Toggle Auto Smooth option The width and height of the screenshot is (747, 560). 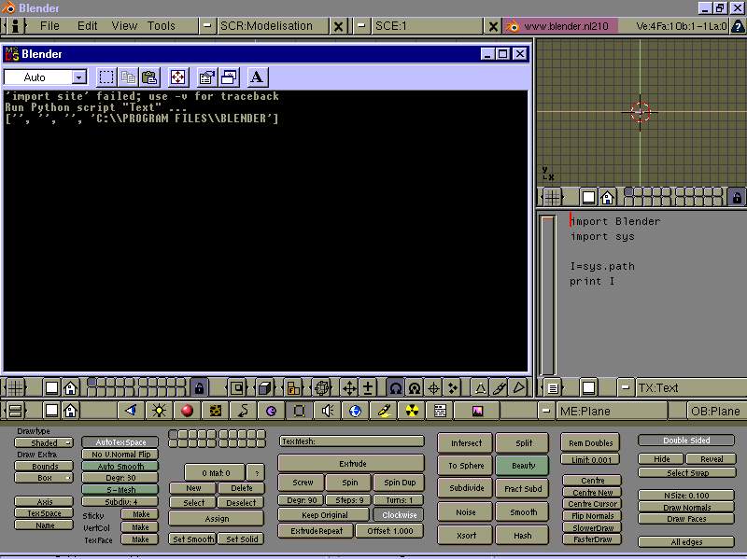120,466
